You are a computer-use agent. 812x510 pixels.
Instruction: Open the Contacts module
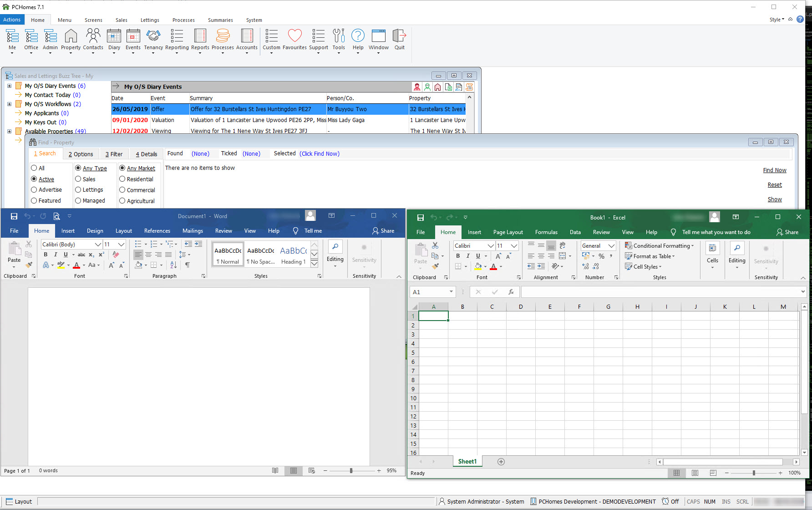coord(93,41)
